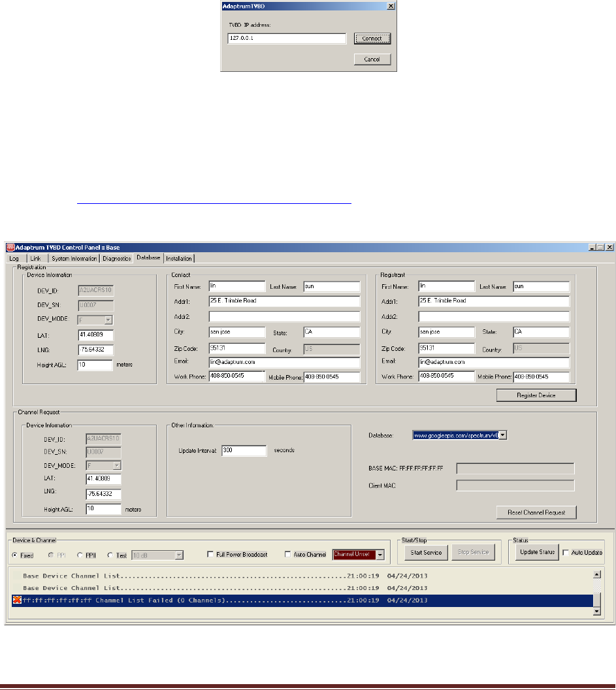Open Registration DEV_MODE dropdown
The height and width of the screenshot is (690, 616).
coord(108,320)
